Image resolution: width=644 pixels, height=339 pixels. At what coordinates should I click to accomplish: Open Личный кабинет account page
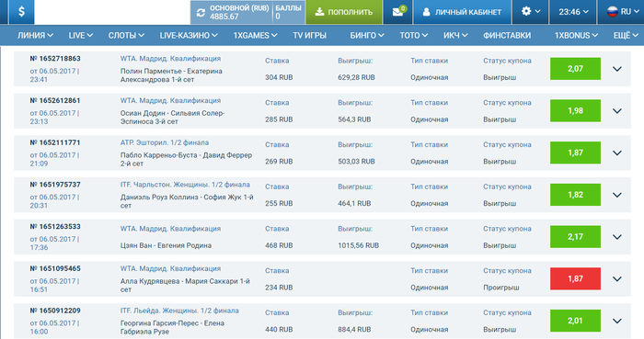click(x=462, y=12)
